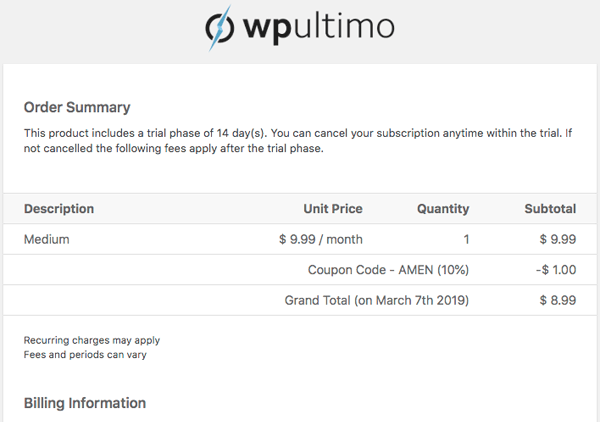Click the $ 9.99 / month unit price

[x=321, y=239]
